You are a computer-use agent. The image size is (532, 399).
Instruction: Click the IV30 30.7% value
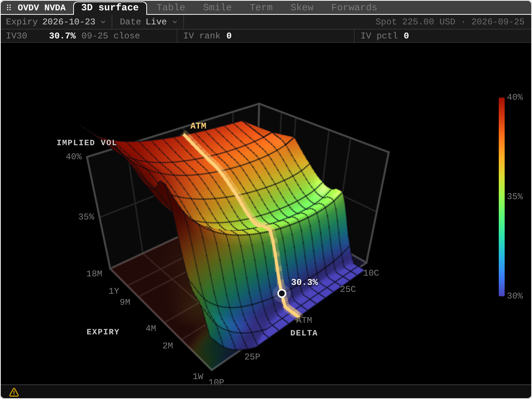(x=62, y=36)
